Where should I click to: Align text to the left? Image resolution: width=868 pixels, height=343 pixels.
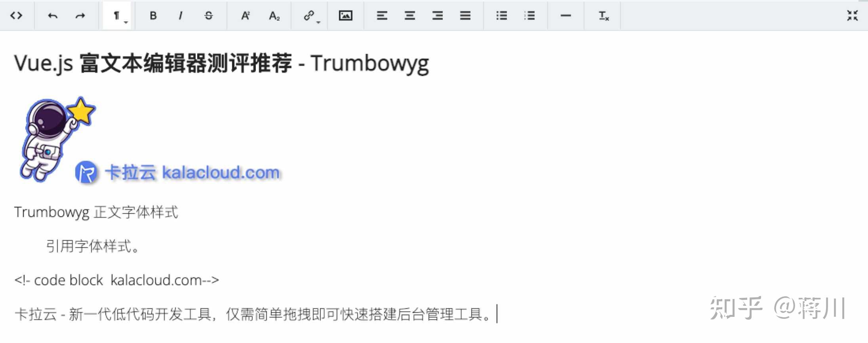click(382, 15)
